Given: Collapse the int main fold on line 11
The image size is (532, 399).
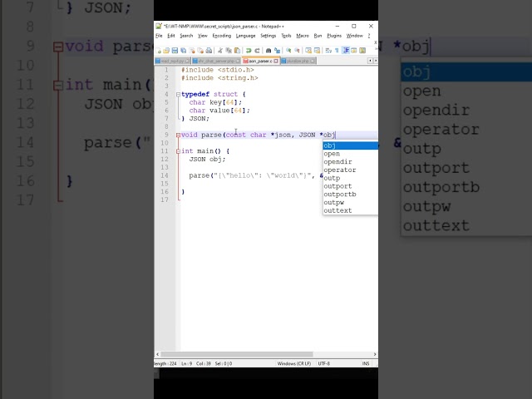Looking at the screenshot, I should [x=178, y=151].
